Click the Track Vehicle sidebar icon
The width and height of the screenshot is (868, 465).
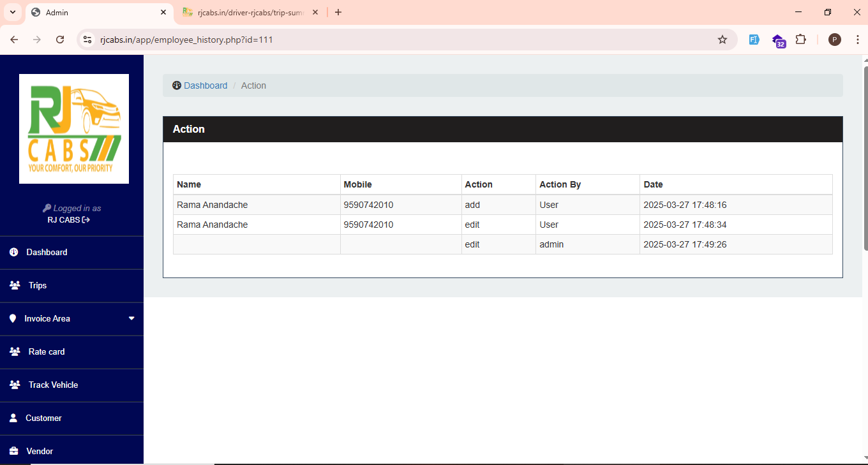click(x=15, y=385)
